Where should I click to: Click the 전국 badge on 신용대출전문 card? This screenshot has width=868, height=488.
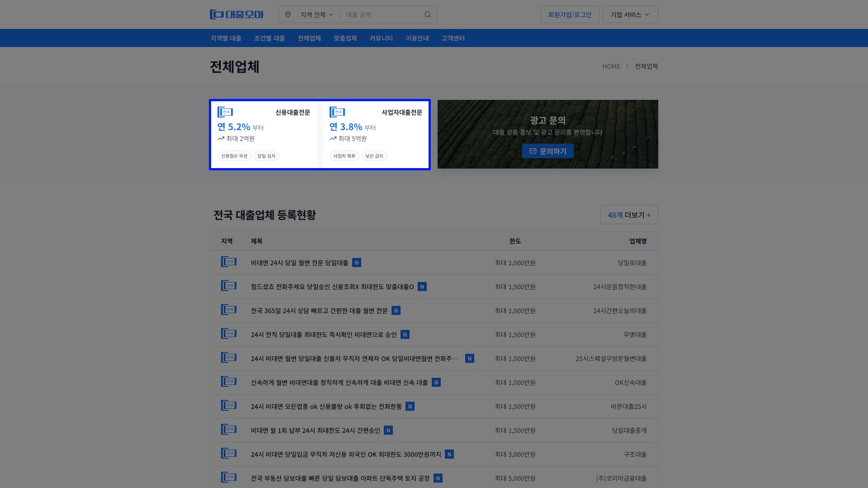click(x=226, y=112)
